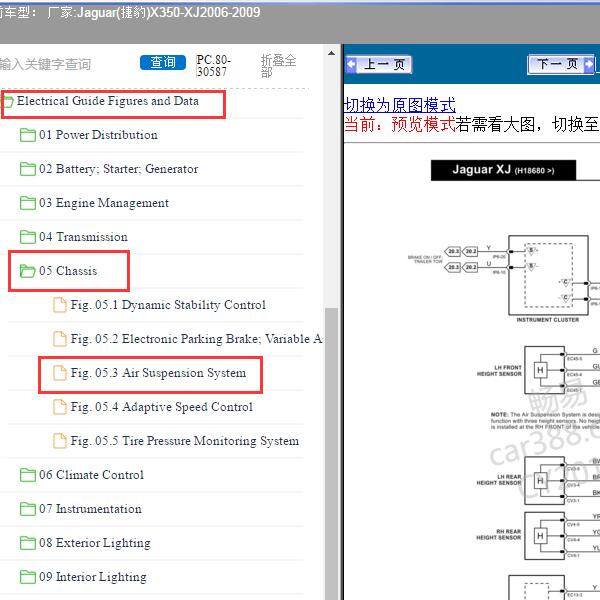Collapse 05 Chassis section
600x600 pixels.
(68, 271)
